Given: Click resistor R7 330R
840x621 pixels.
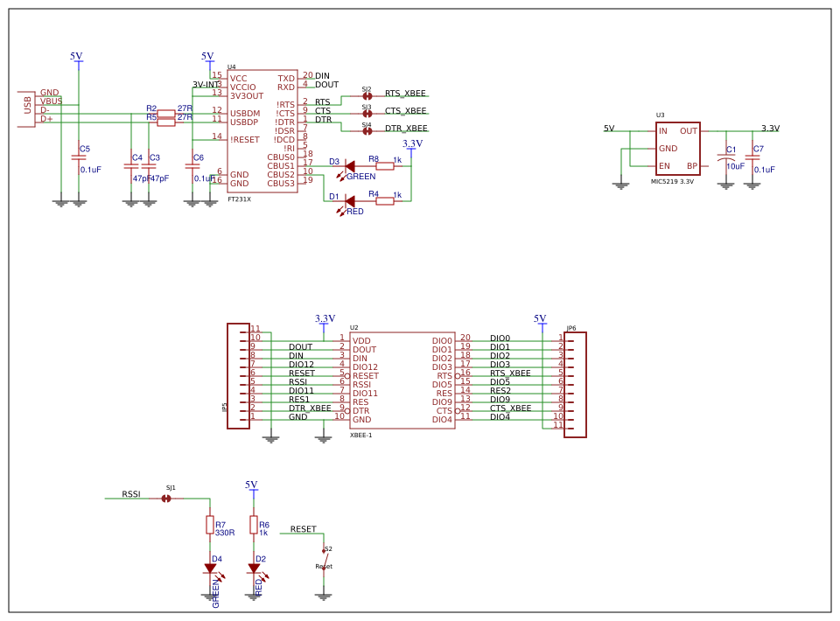Looking at the screenshot, I should click(210, 525).
